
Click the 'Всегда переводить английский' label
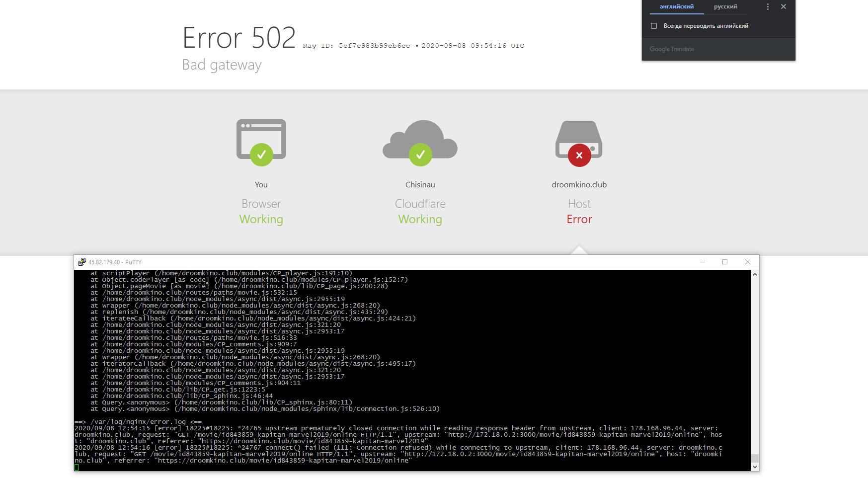point(706,26)
